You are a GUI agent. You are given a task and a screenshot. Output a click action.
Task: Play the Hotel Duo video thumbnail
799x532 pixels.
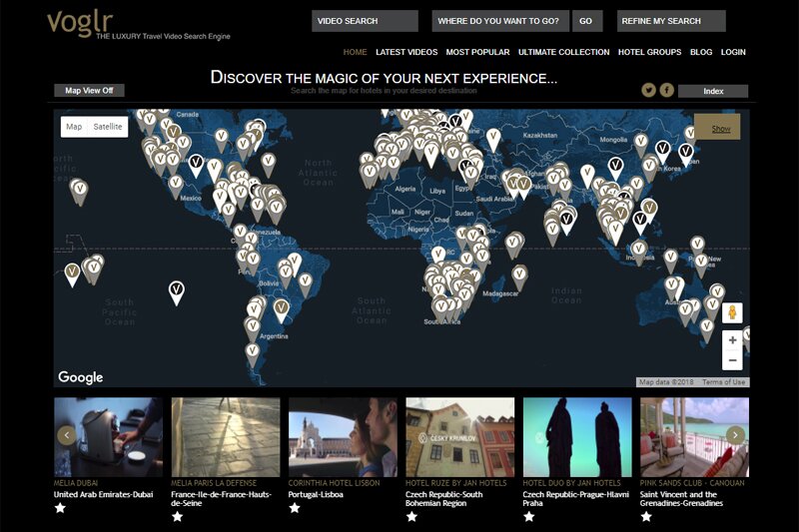[x=577, y=437]
